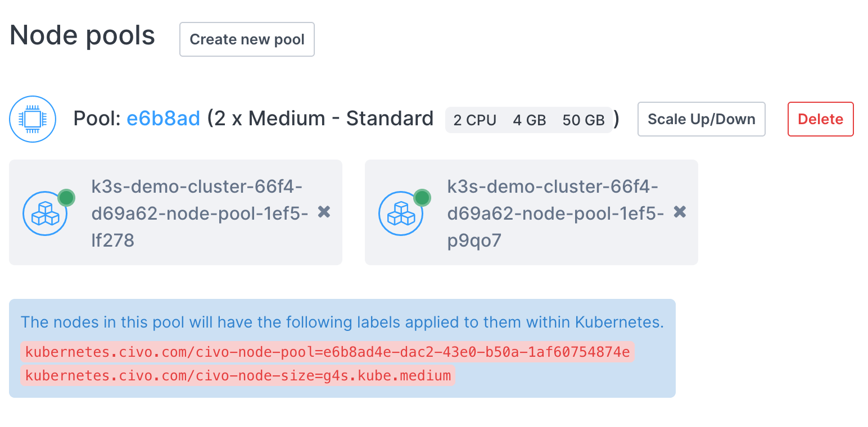
Task: Select the civo-node-size label text
Action: click(238, 375)
